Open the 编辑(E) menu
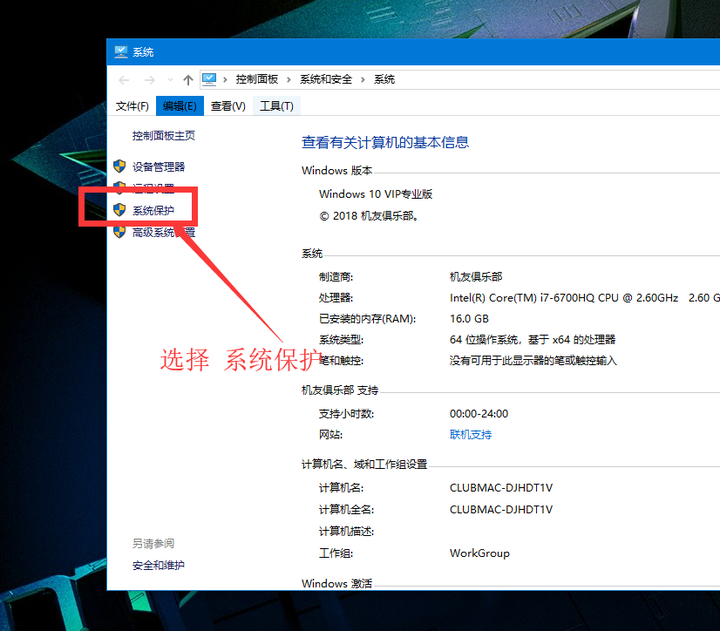Image resolution: width=720 pixels, height=631 pixels. click(x=180, y=106)
